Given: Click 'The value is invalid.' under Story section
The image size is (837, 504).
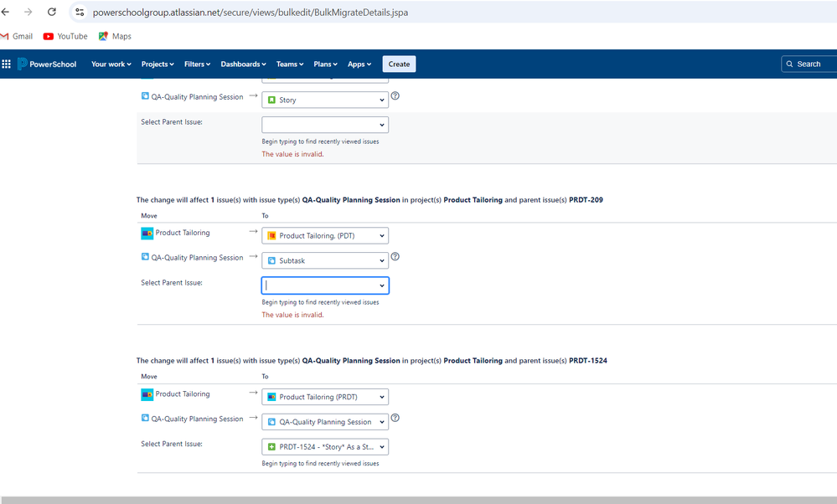Looking at the screenshot, I should tap(292, 154).
